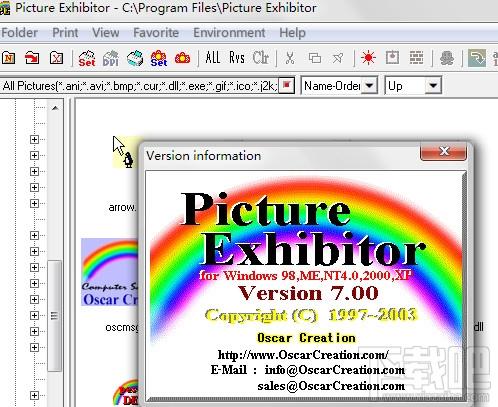This screenshot has height=407, width=498.
Task: Click the folder tree scrollbar thumb
Action: click(x=55, y=315)
